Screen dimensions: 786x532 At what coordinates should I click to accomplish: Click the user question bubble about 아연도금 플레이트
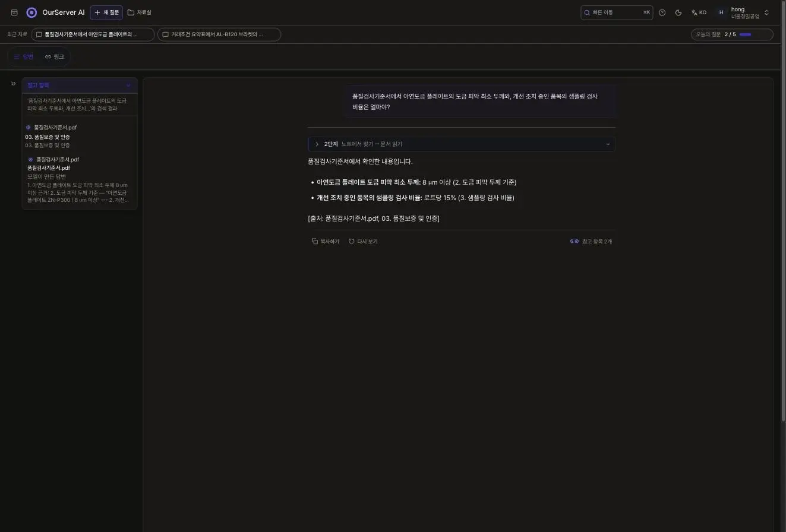click(x=481, y=102)
